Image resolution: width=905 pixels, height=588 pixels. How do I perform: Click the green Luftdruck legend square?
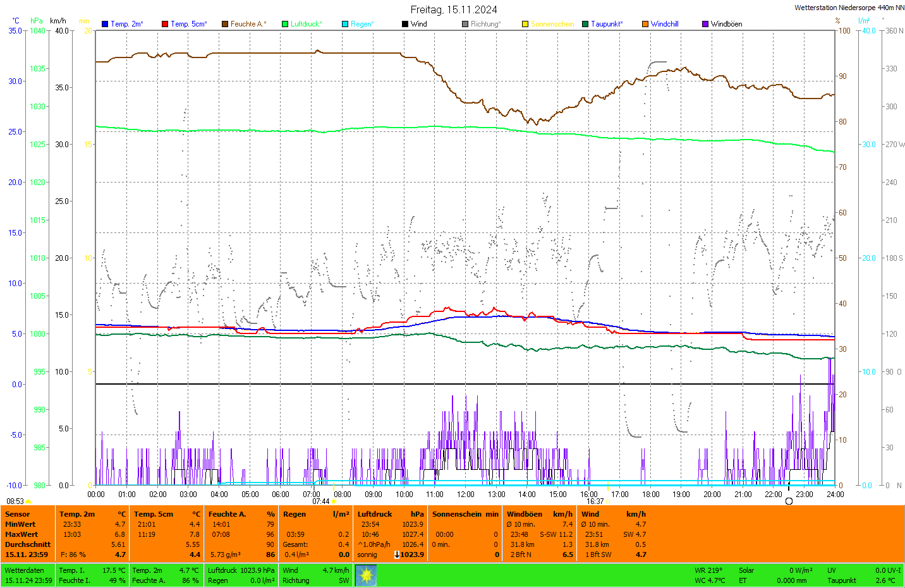pyautogui.click(x=285, y=24)
